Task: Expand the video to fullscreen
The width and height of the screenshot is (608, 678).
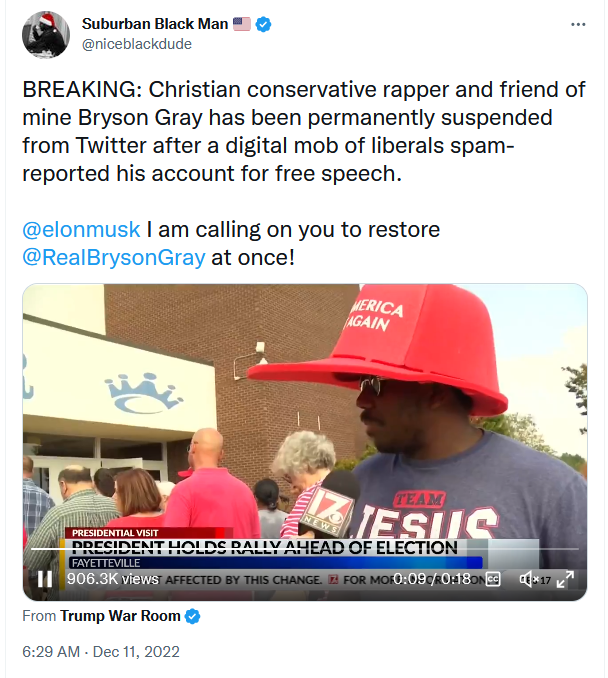Action: [565, 579]
